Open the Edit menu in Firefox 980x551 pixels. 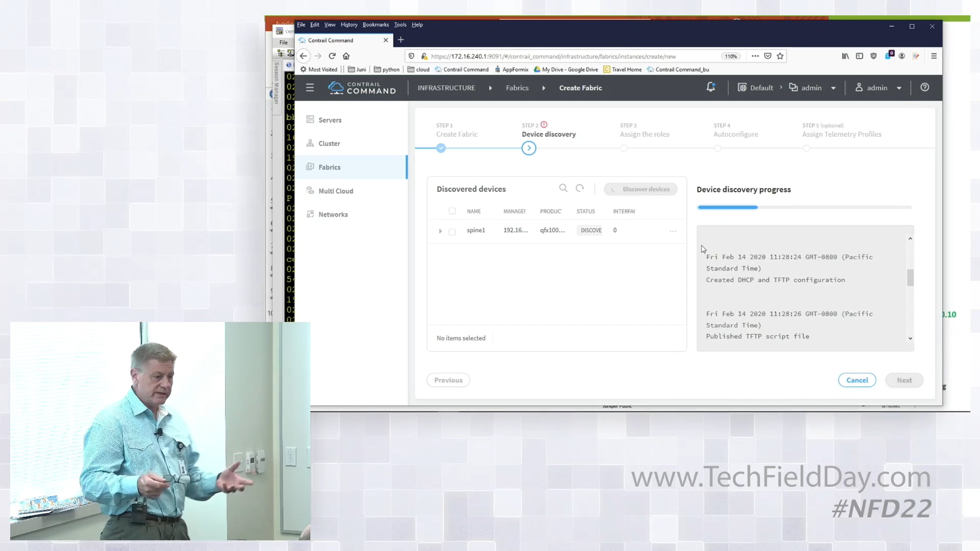pyautogui.click(x=314, y=24)
